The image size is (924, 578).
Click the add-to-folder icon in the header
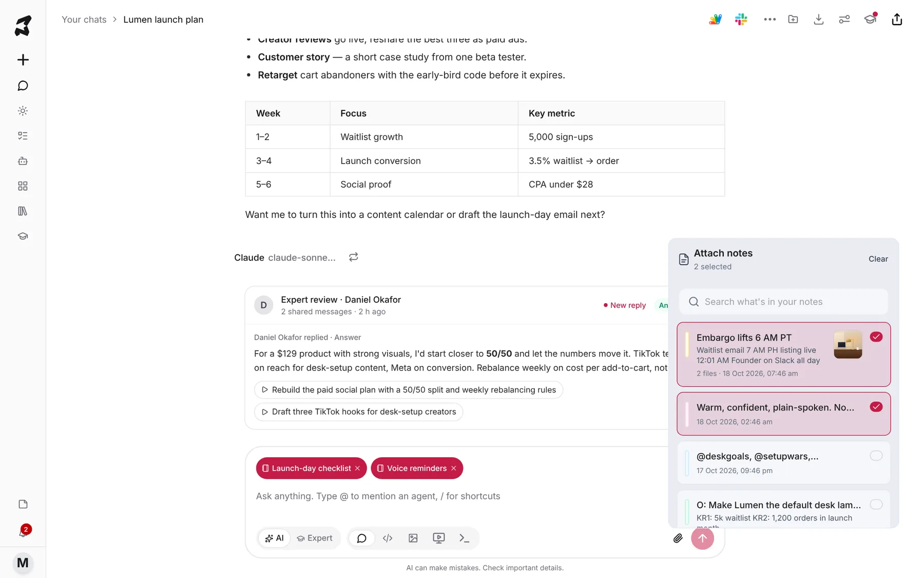(793, 20)
